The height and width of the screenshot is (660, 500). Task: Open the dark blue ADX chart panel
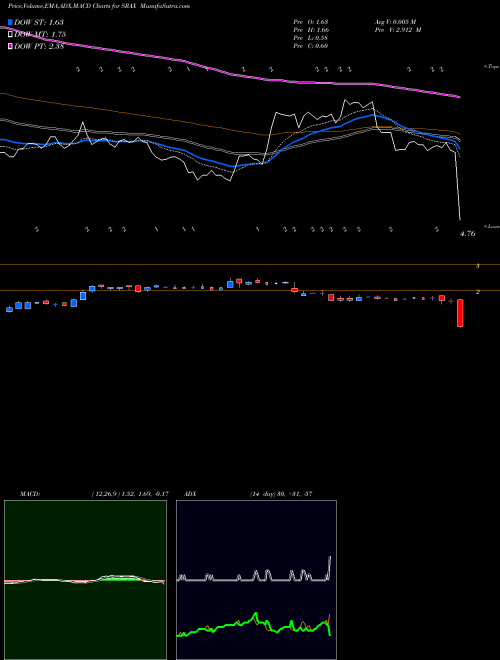[x=256, y=580]
